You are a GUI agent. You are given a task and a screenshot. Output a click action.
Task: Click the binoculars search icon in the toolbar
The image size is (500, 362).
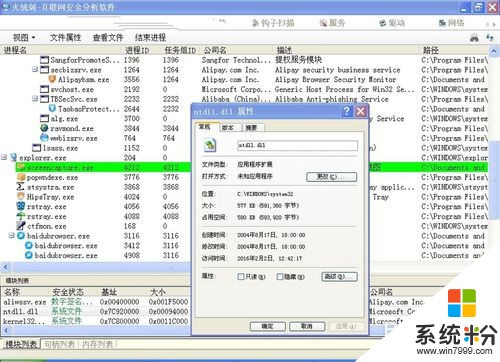pyautogui.click(x=474, y=38)
